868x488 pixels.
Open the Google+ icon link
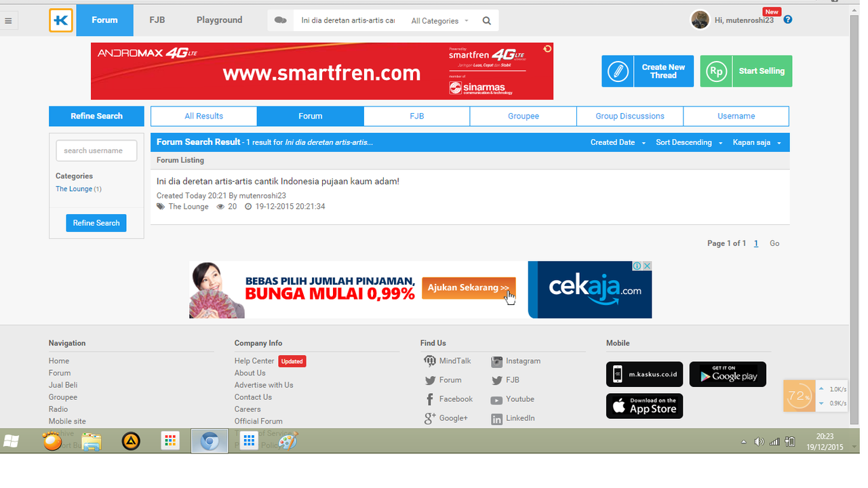pyautogui.click(x=429, y=418)
